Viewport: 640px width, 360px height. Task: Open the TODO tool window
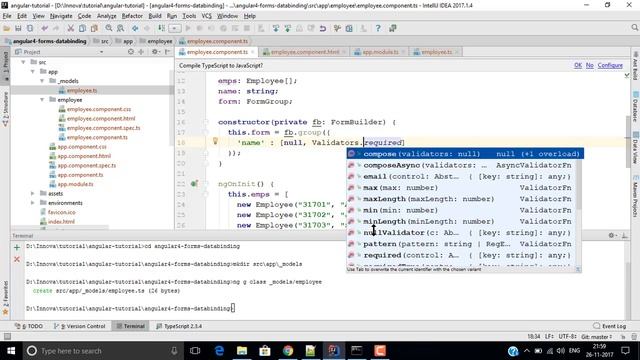pos(29,326)
